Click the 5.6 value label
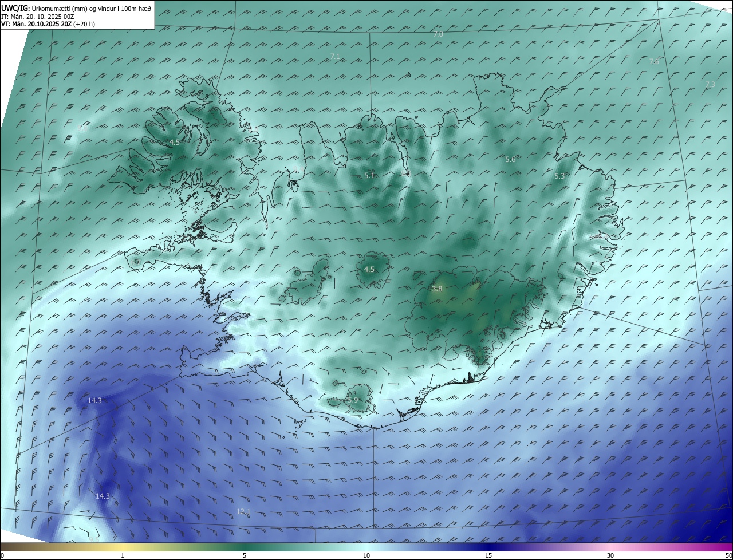This screenshot has width=733, height=560. click(510, 159)
